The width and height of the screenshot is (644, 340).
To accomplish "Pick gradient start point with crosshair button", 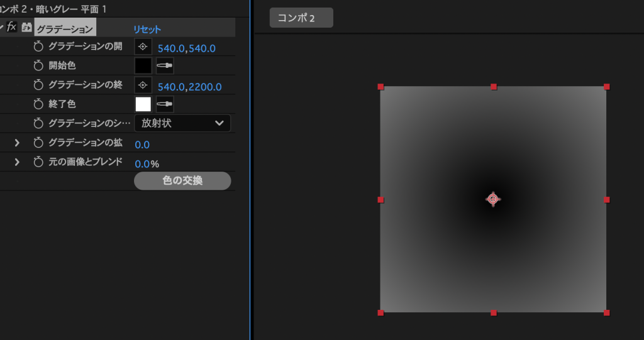I will (x=143, y=47).
